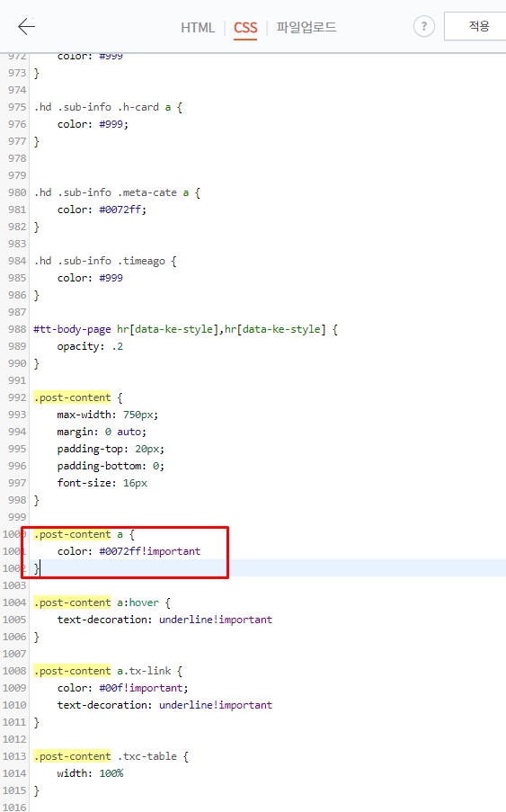Click "color: #999;" on line 976
The image size is (506, 812).
(93, 124)
